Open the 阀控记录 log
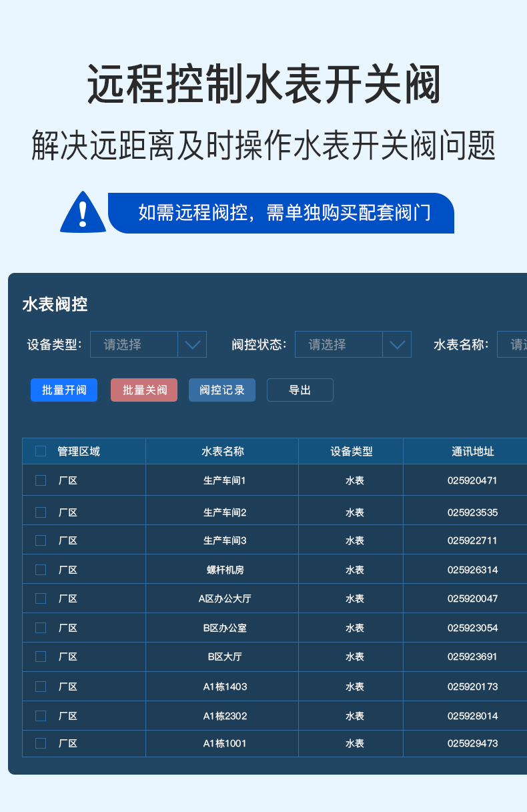Viewport: 527px width, 812px height. click(x=222, y=390)
